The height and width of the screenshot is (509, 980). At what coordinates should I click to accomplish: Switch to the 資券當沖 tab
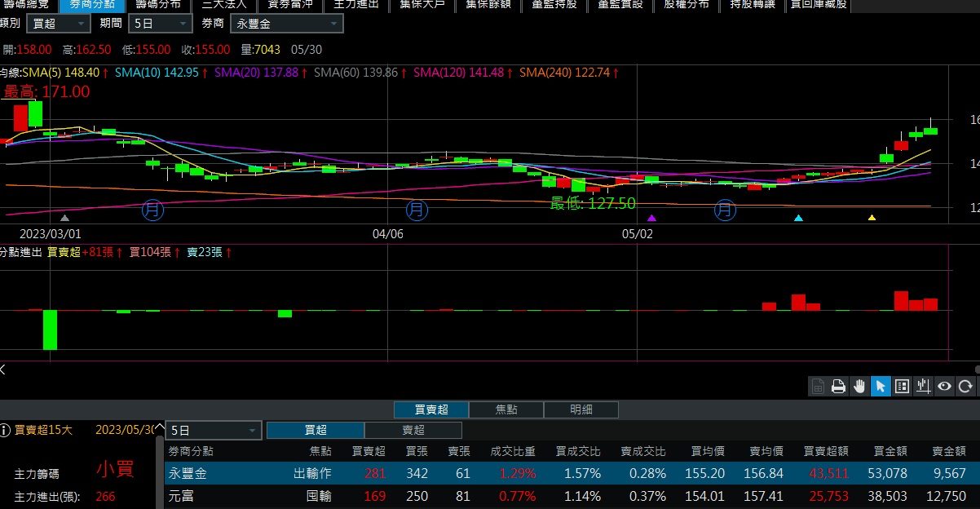(290, 5)
